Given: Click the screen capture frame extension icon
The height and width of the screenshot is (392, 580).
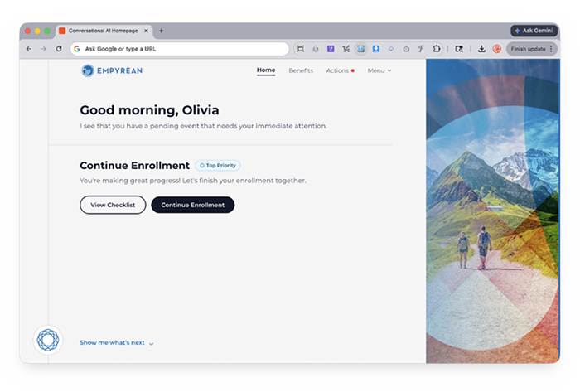Looking at the screenshot, I should click(300, 49).
